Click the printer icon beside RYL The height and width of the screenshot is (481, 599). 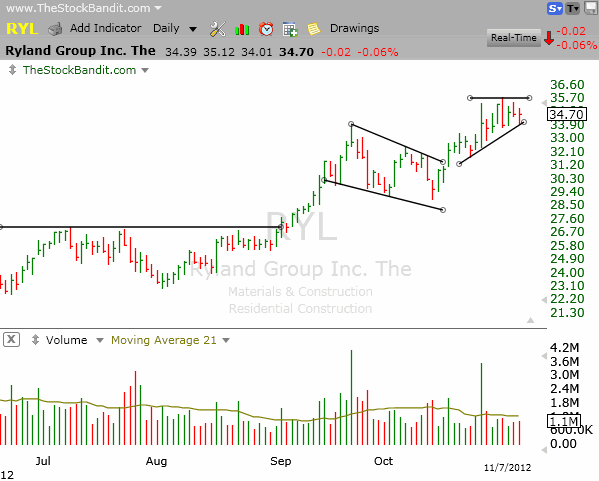coord(55,29)
